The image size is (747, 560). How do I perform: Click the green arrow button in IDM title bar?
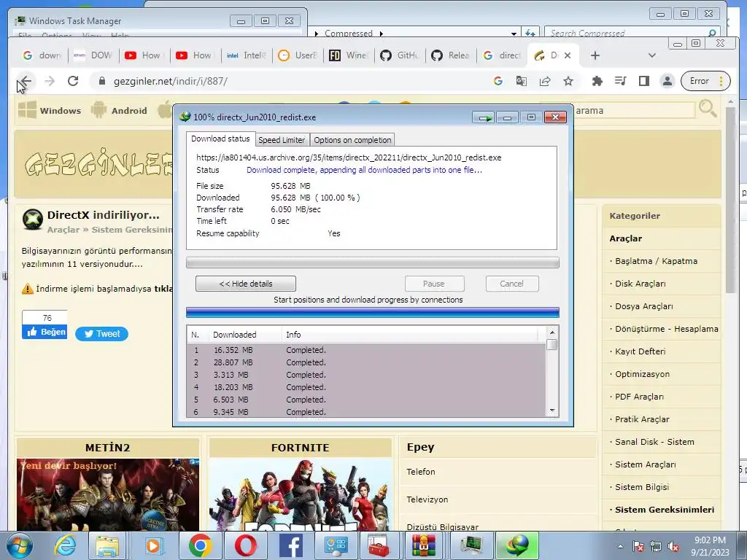(484, 117)
